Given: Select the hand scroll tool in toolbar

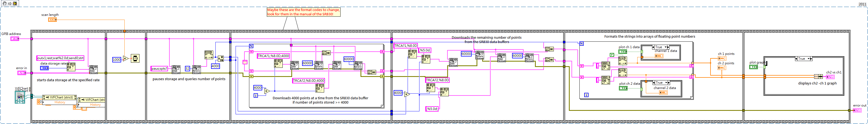Looking at the screenshot, I should [x=4, y=3].
